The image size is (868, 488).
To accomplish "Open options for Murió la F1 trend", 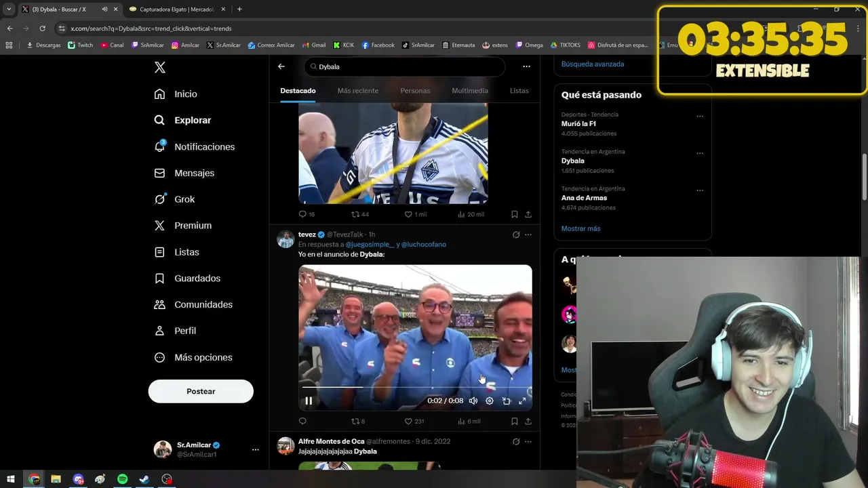I will pyautogui.click(x=700, y=116).
